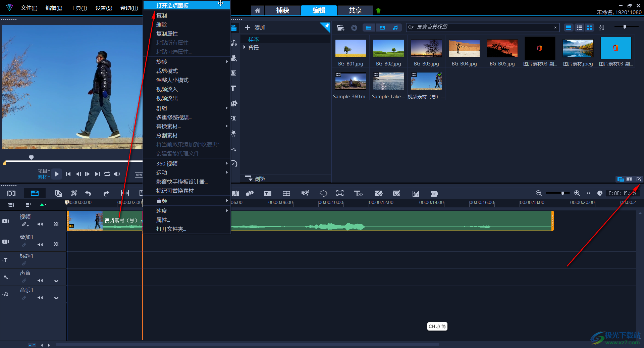Open subtitle editor icon
The height and width of the screenshot is (348, 644).
[268, 193]
